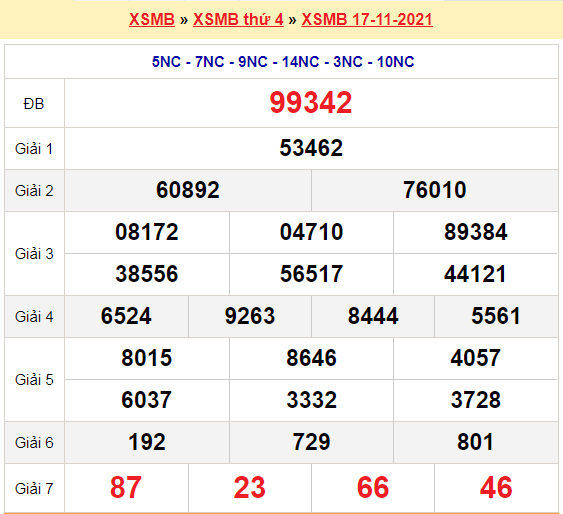
Task: Open the XSMB thứ 4 link
Action: coord(238,19)
